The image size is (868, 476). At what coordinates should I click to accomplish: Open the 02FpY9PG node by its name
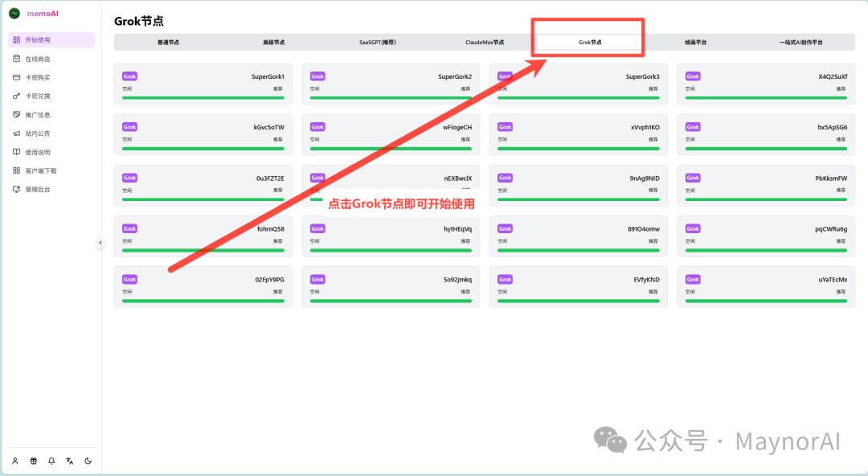[x=269, y=280]
